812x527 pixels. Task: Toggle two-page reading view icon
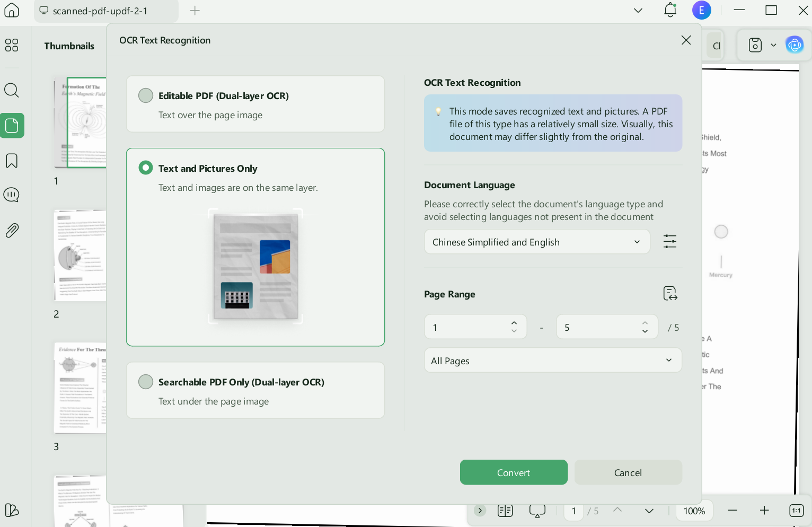505,511
